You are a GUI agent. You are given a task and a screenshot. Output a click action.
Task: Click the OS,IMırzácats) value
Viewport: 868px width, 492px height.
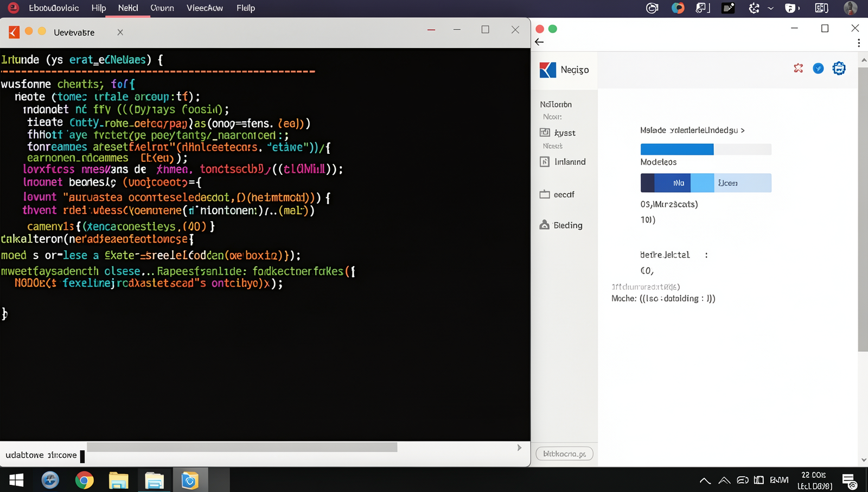669,204
